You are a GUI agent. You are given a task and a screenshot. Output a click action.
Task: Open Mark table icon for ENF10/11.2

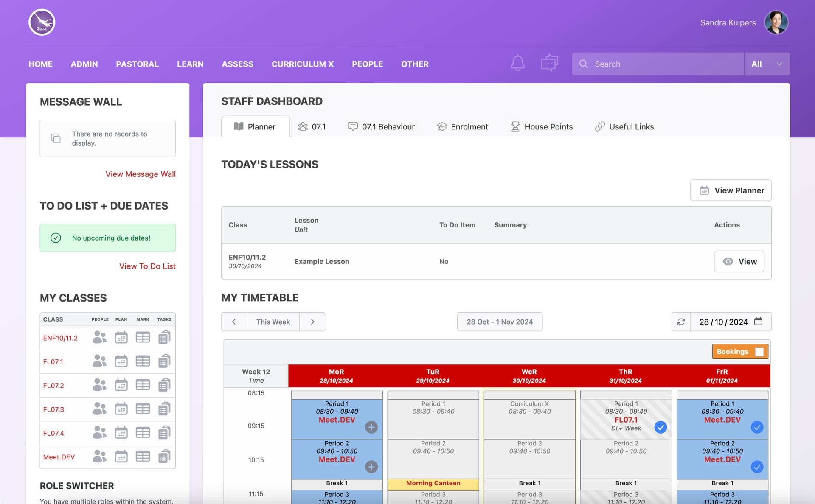click(143, 338)
